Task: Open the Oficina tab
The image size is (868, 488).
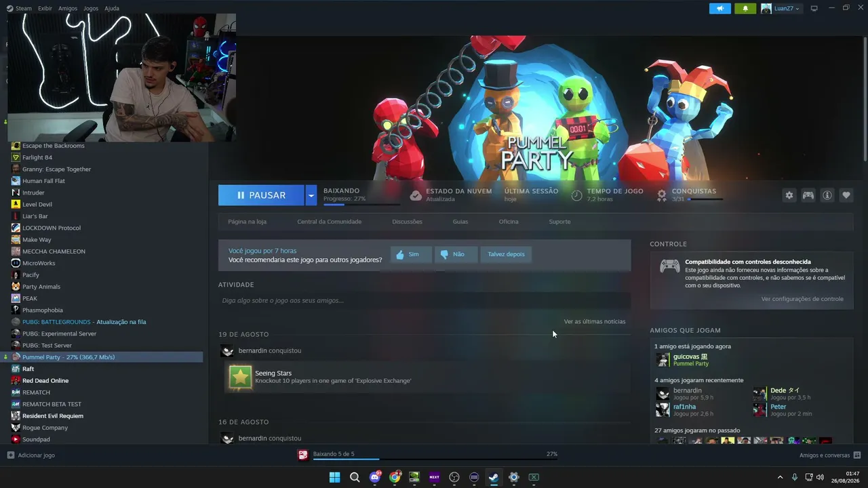Action: [x=509, y=222]
